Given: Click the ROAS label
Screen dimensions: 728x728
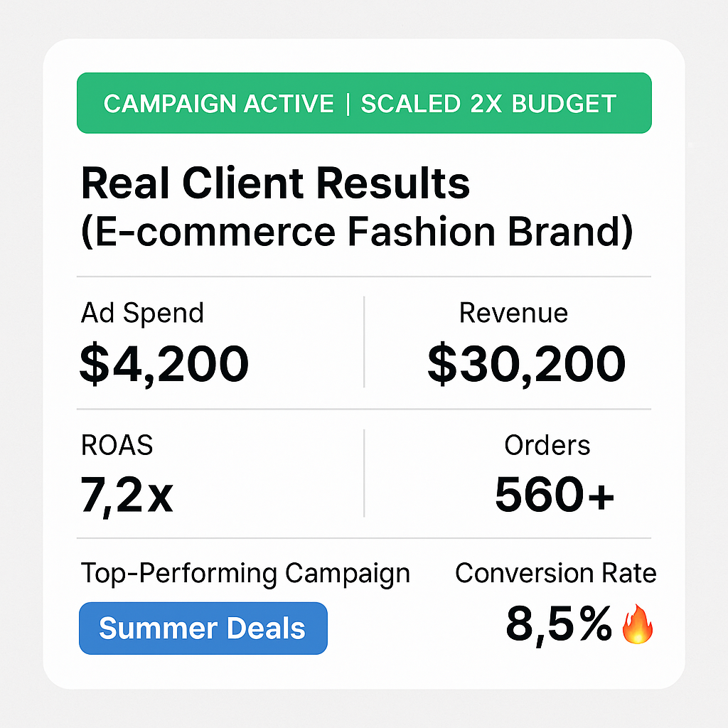Looking at the screenshot, I should pos(117,445).
